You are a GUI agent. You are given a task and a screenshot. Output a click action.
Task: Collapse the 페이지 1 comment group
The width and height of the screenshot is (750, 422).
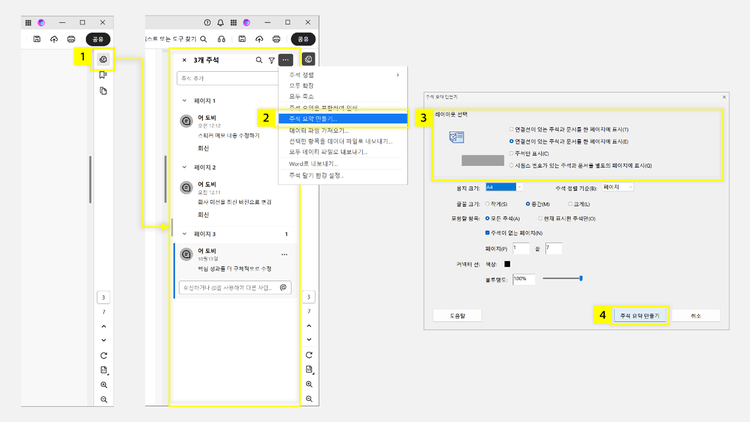coord(184,100)
